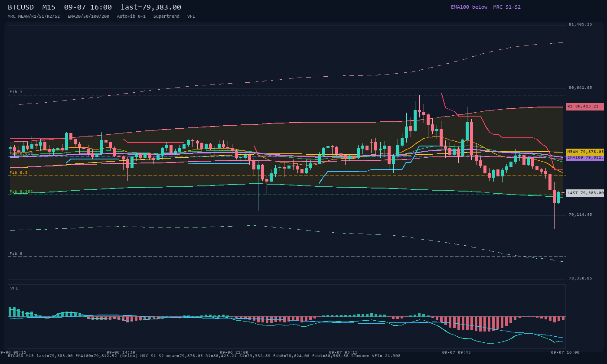Click the last=79,383.00 header value
The image size is (607, 364).
pos(151,7)
